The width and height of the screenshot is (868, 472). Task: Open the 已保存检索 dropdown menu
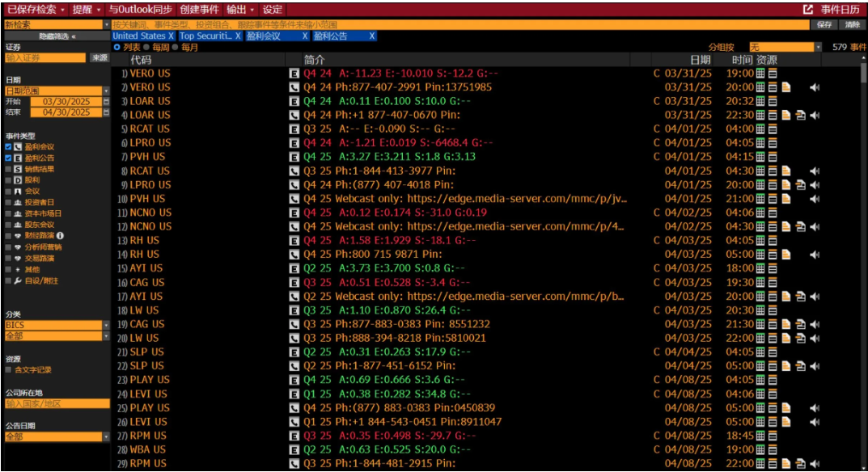[x=36, y=10]
